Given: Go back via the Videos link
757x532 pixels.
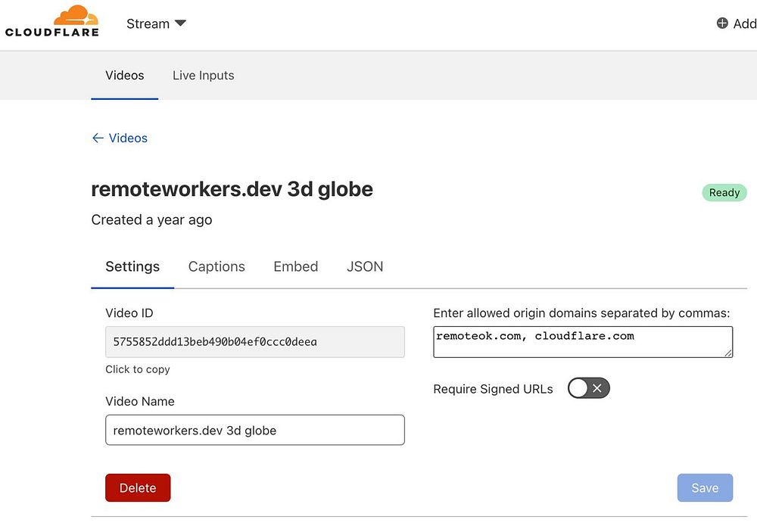Looking at the screenshot, I should (120, 138).
